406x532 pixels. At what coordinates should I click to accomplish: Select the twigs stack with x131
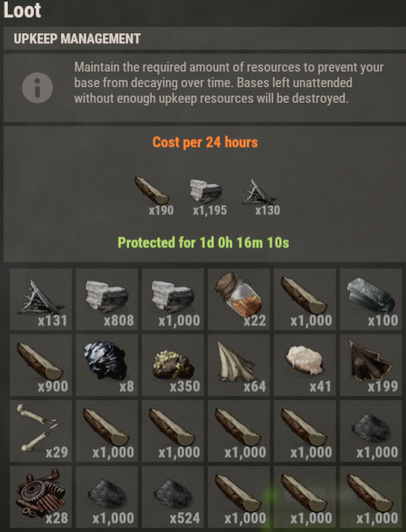tap(40, 299)
